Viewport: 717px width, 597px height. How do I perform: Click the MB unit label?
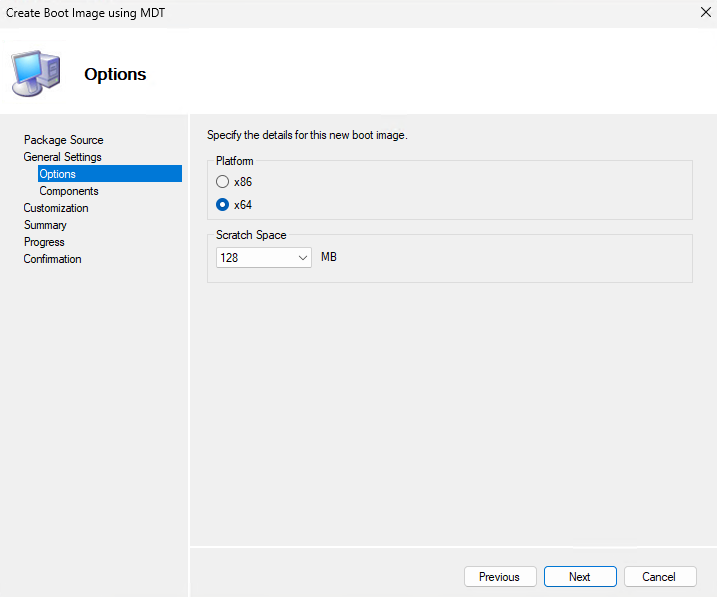click(329, 258)
